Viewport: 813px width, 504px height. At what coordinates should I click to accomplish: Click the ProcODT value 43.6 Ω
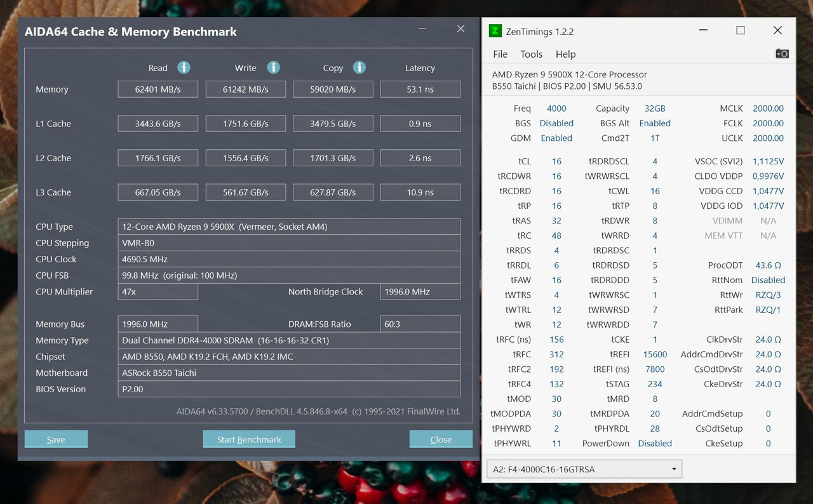click(x=768, y=265)
